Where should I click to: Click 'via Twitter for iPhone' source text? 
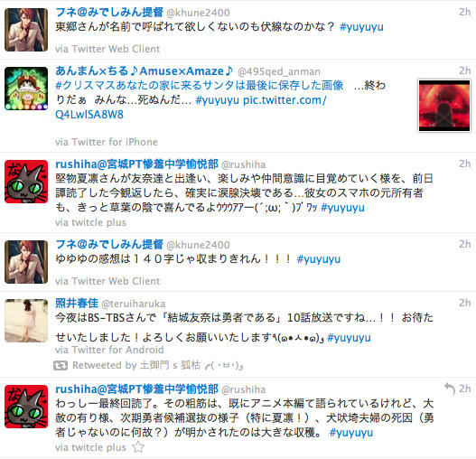pos(107,142)
